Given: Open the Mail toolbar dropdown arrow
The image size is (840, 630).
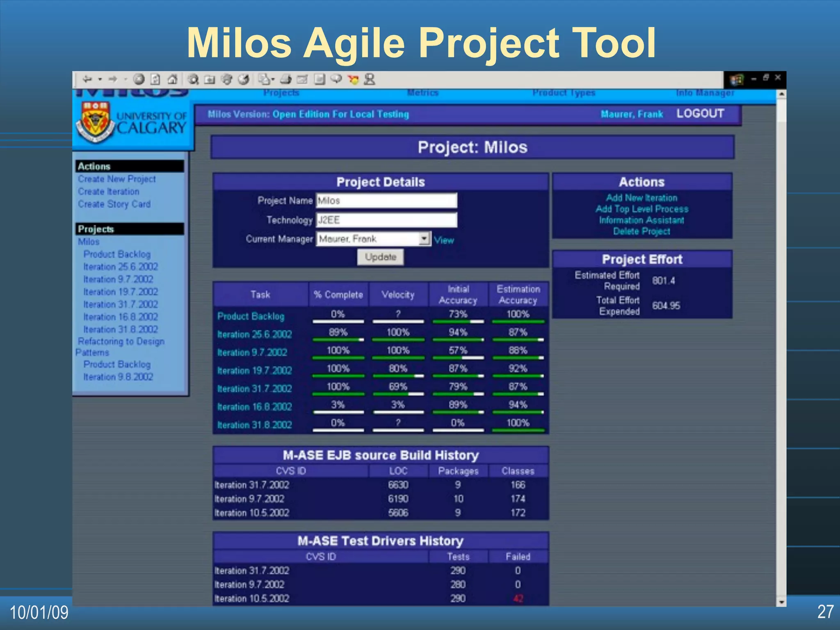Looking at the screenshot, I should (x=273, y=79).
